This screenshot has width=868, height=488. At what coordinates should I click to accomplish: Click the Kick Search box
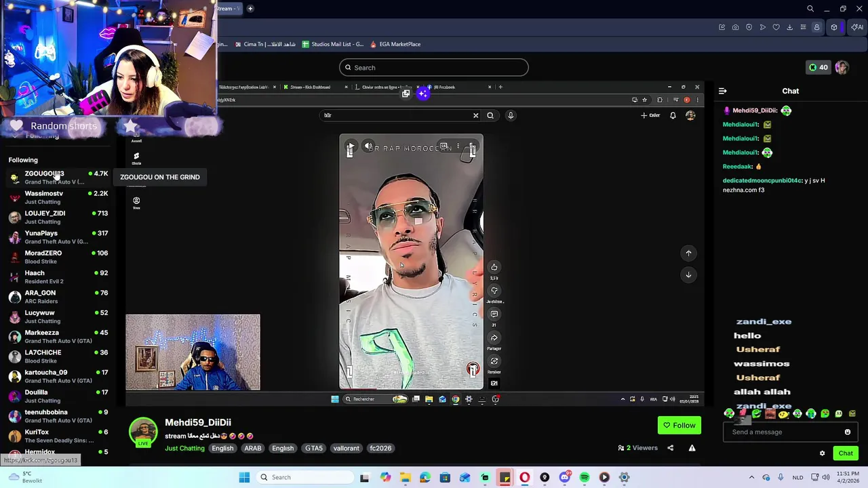click(434, 67)
